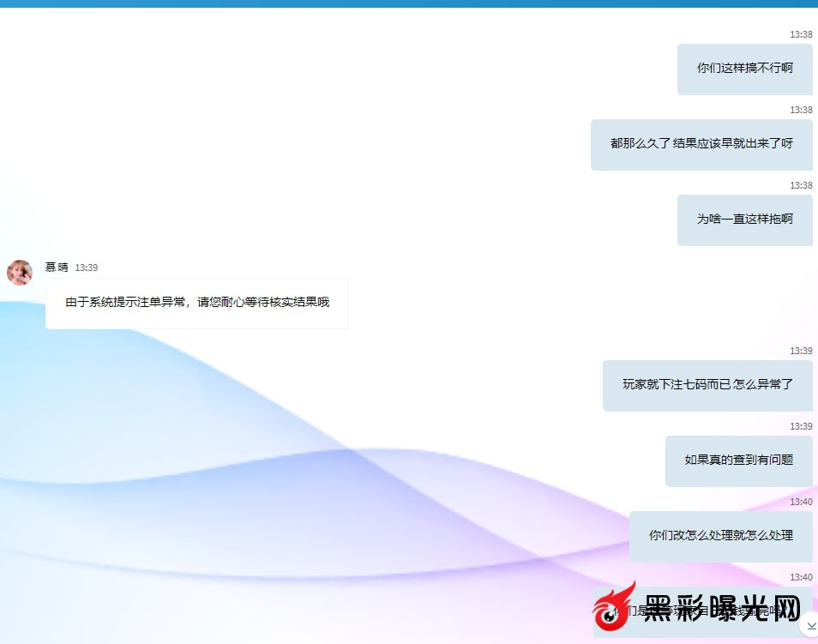Click the timestamp above 如果真的查到有问题

(801, 427)
